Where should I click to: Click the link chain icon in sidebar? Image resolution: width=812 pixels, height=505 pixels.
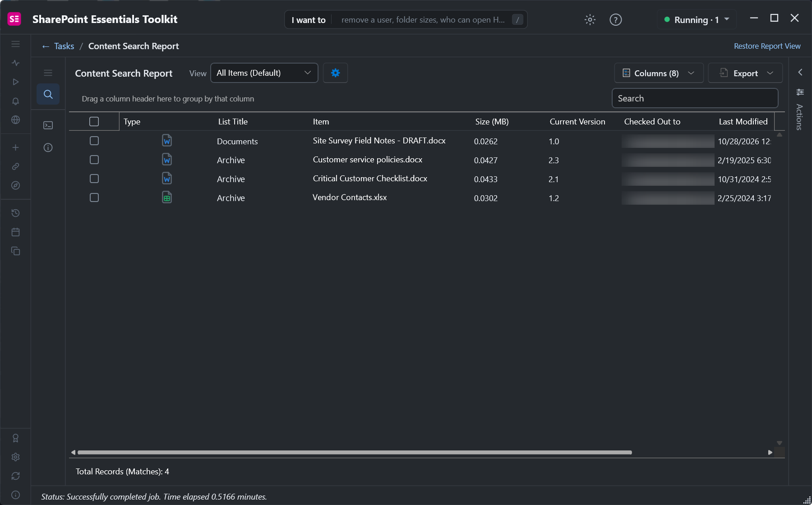click(x=15, y=166)
